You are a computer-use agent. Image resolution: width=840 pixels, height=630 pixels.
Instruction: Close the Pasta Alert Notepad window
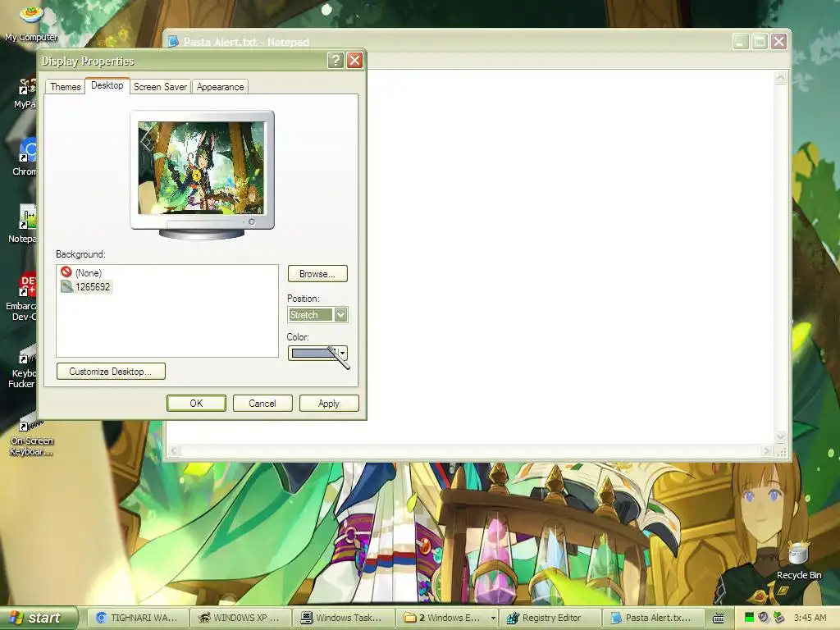779,41
